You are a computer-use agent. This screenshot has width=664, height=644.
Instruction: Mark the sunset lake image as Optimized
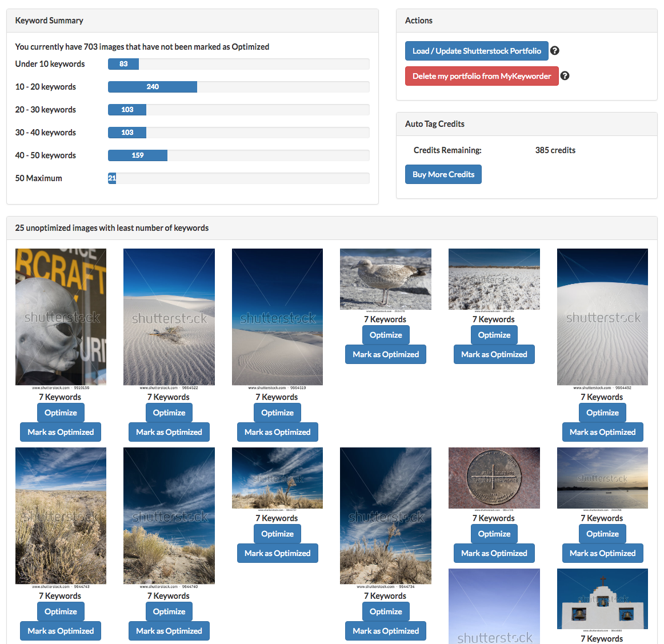click(x=602, y=553)
